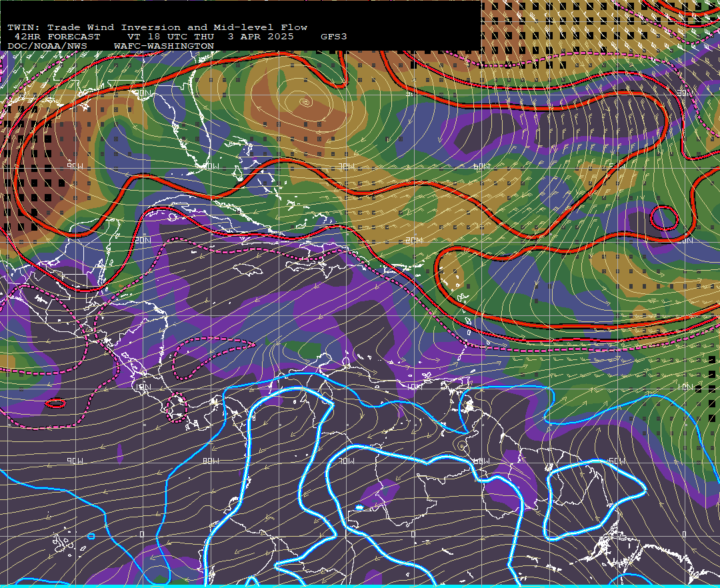Click the "TWIN: Trade Wind Inversion and Mid-level Flow" title
This screenshot has height=588, width=720.
[157, 27]
